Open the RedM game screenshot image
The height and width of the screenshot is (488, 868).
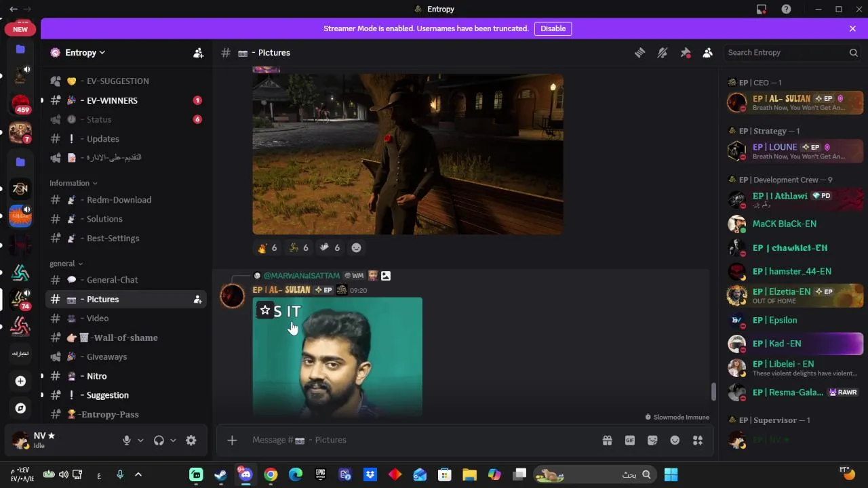click(408, 154)
